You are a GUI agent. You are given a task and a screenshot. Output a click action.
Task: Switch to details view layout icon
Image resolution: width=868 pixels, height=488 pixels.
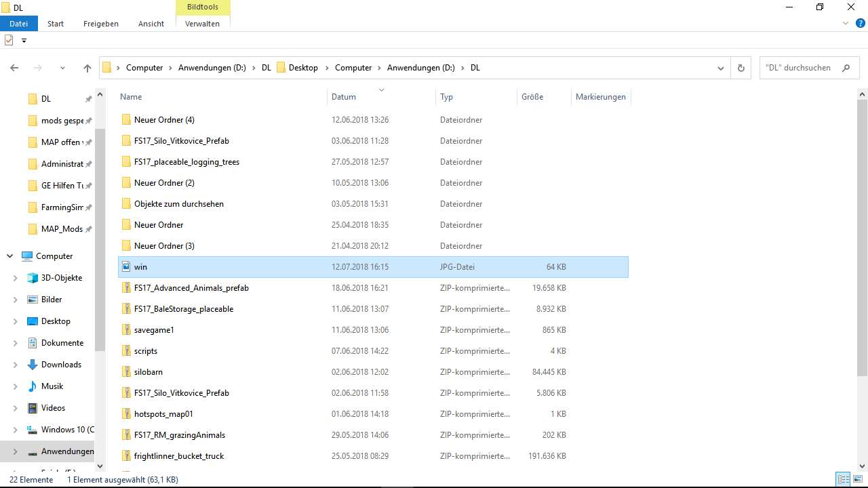click(843, 480)
